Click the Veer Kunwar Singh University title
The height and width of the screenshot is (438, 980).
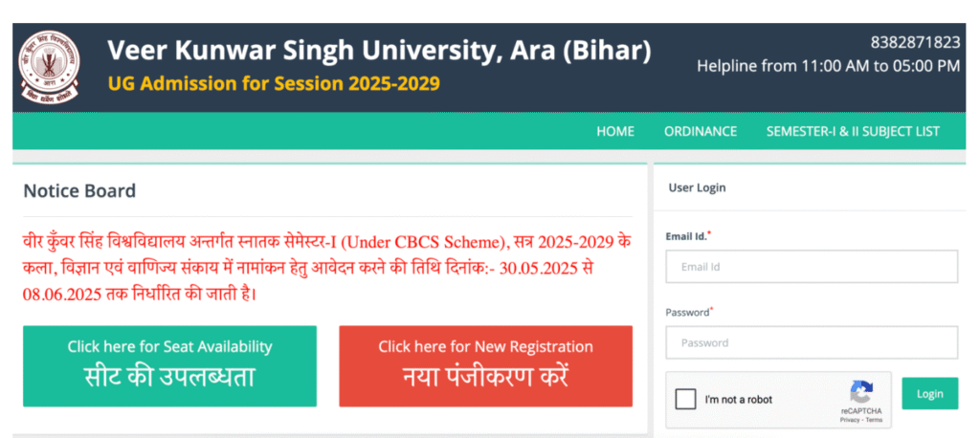pos(379,51)
